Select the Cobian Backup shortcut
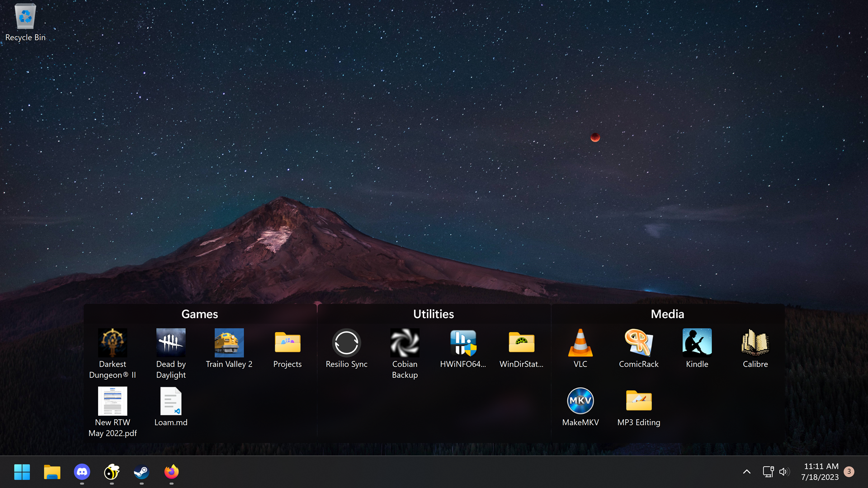868x488 pixels. 405,354
